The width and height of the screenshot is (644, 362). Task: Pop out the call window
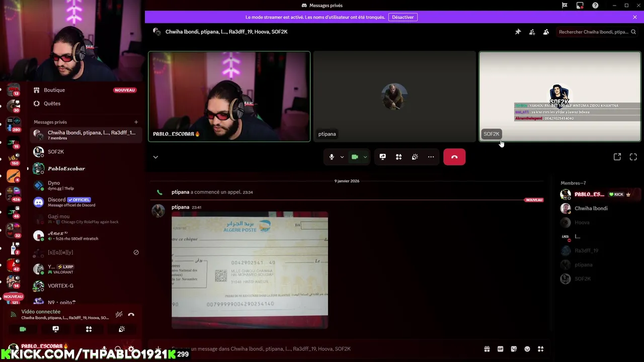pos(617,157)
